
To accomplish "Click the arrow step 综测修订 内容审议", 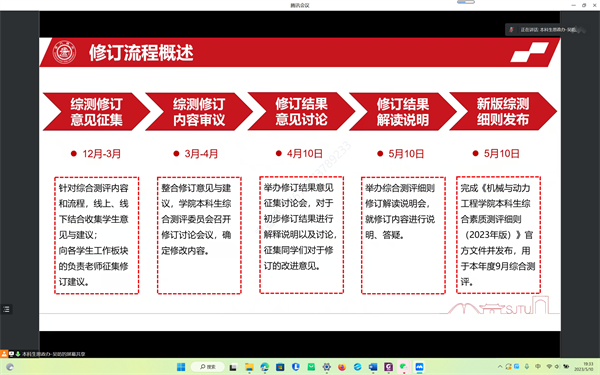I will point(199,112).
